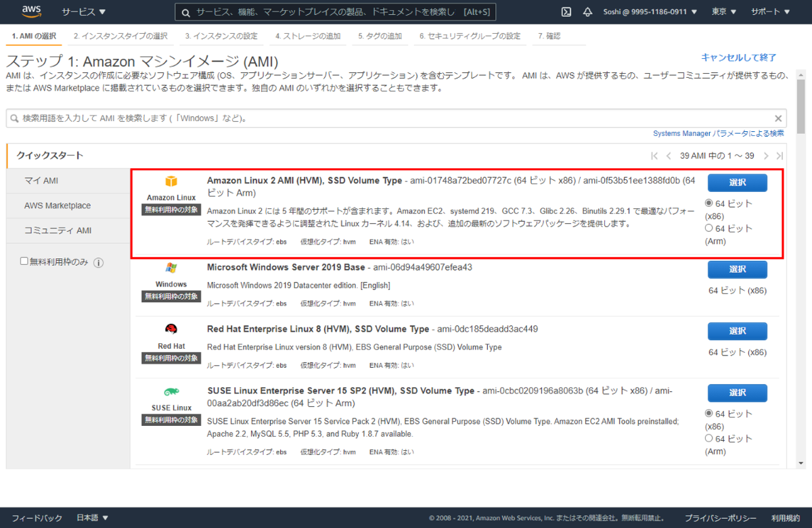Select 64 ビット (Arm) for SUSE Linux
Screen dimensions: 812x528
[708, 438]
